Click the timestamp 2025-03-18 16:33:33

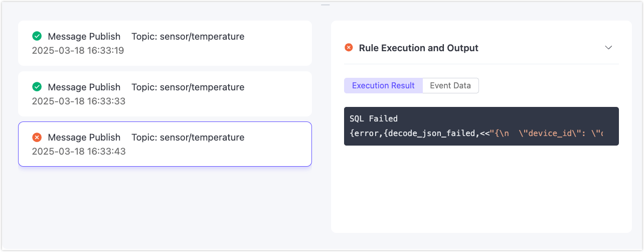tap(78, 101)
